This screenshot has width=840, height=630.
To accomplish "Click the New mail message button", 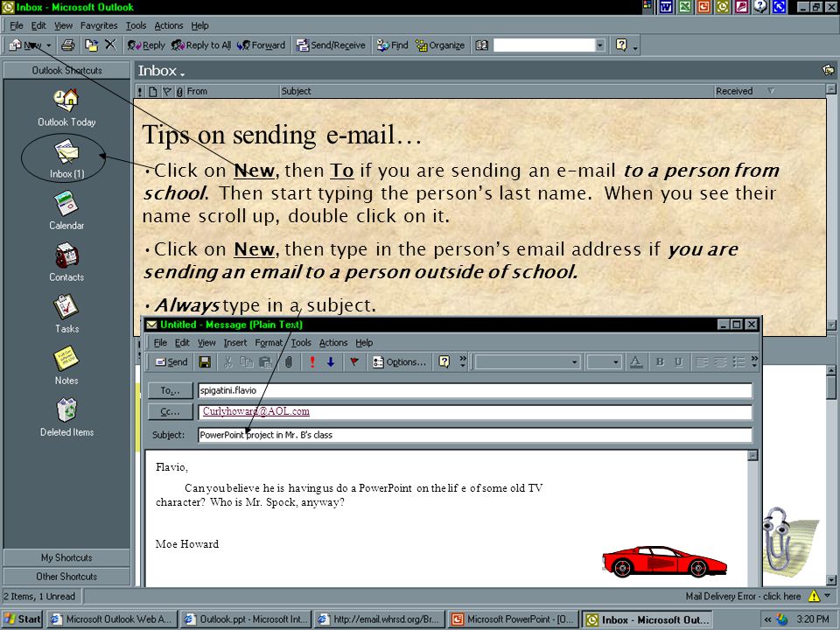I will [25, 45].
